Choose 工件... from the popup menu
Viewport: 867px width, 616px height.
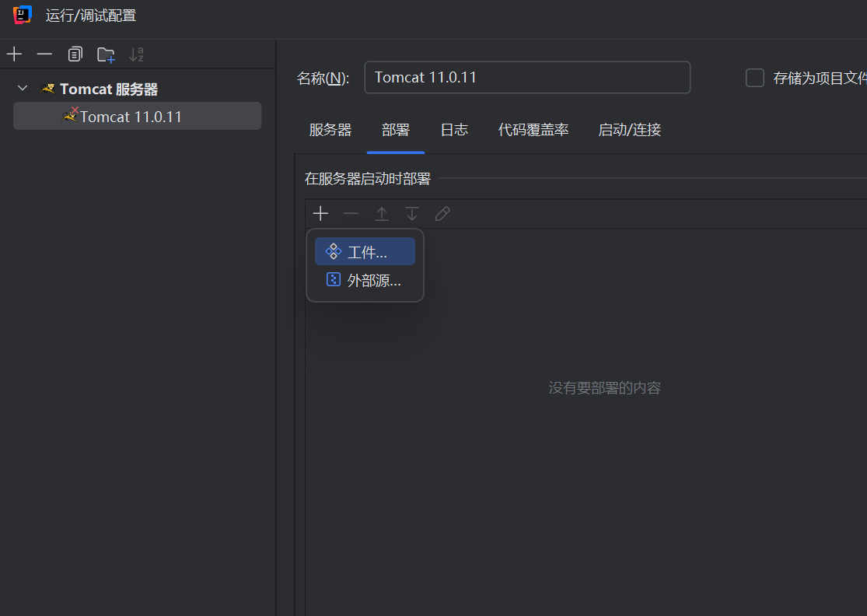pyautogui.click(x=365, y=251)
